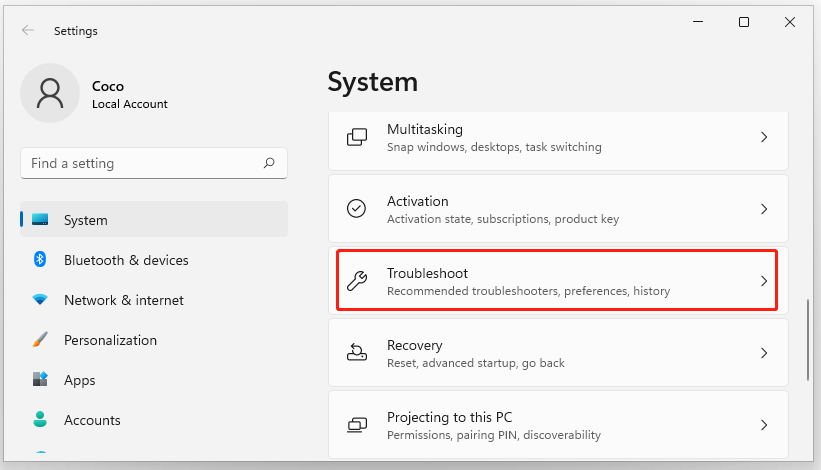Click the Find a setting search box
Viewport: 821px width, 470px height.
tap(140, 163)
